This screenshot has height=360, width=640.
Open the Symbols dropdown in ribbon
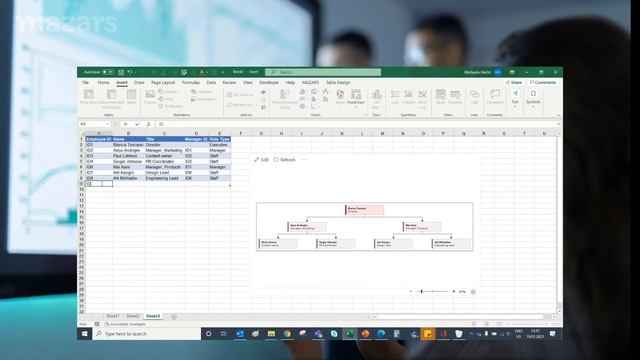(x=533, y=98)
